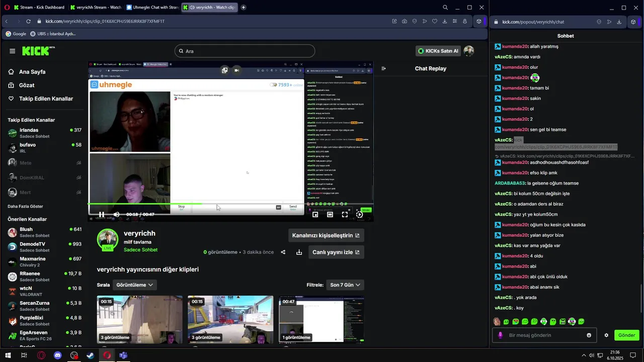Open UBIS bookmark in bookmarks bar
The width and height of the screenshot is (644, 362).
coord(53,34)
